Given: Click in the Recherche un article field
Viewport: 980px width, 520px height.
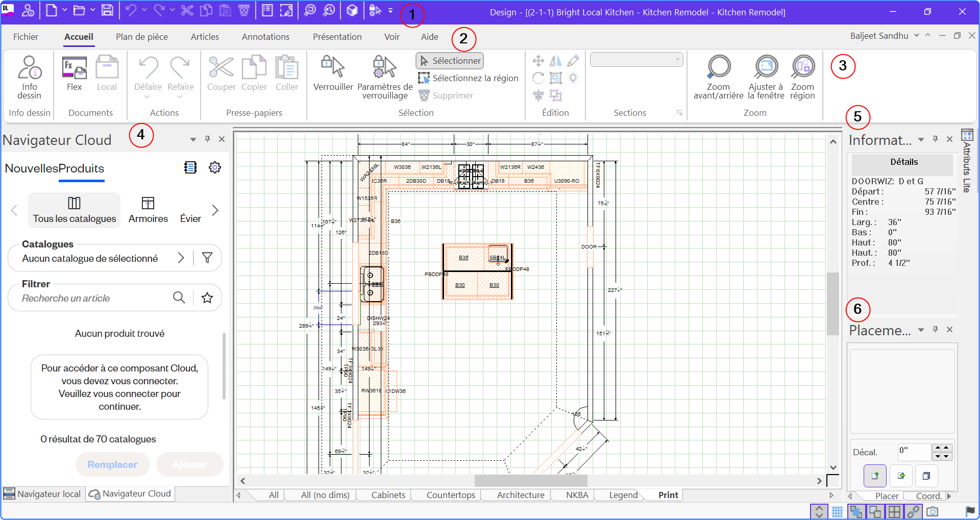Looking at the screenshot, I should [x=94, y=298].
